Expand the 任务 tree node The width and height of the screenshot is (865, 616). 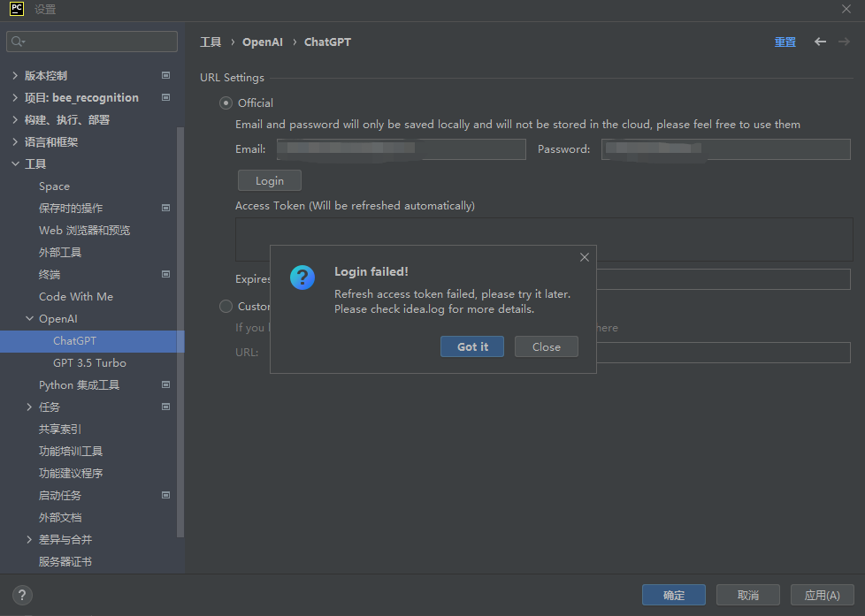[x=29, y=407]
